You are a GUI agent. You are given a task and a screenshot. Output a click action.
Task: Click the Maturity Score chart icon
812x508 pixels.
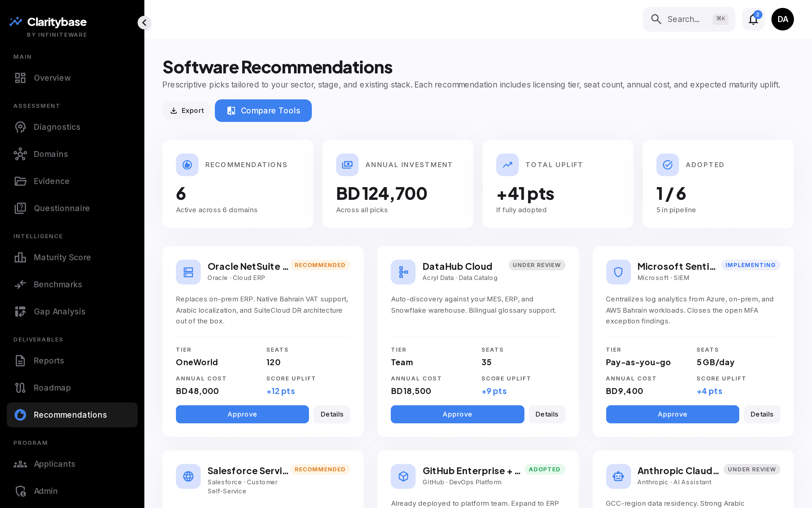21,257
